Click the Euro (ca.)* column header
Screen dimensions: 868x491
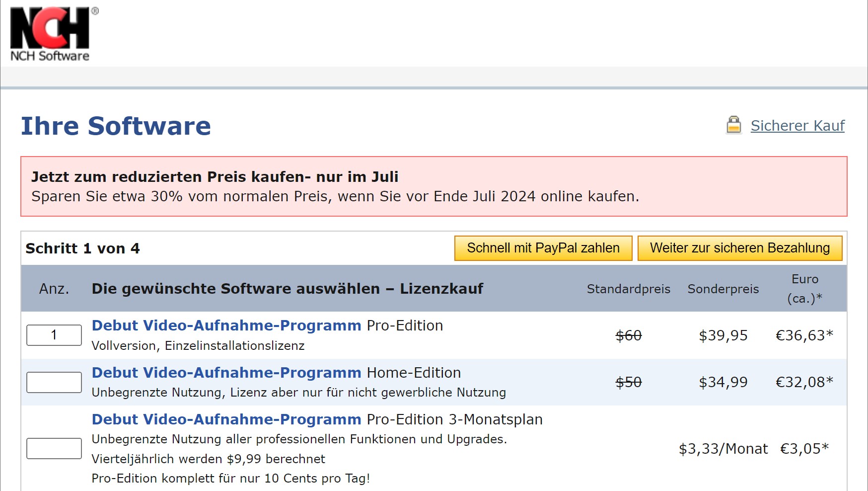click(x=805, y=289)
